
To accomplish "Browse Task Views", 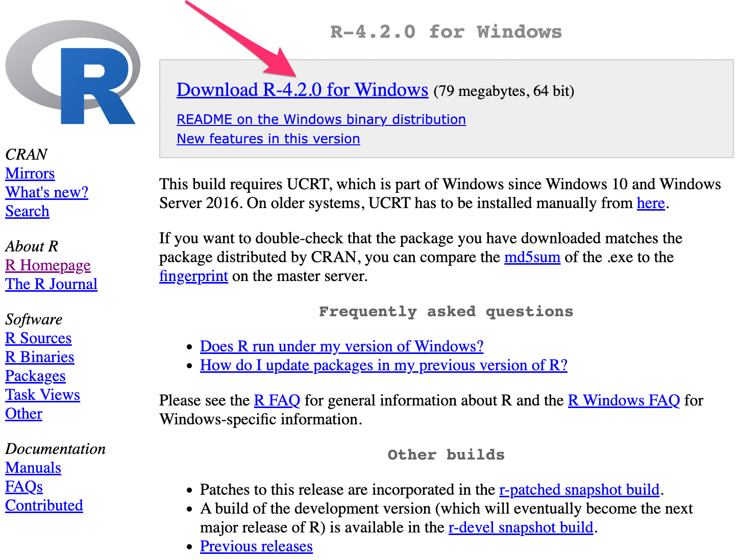I will pos(42,395).
